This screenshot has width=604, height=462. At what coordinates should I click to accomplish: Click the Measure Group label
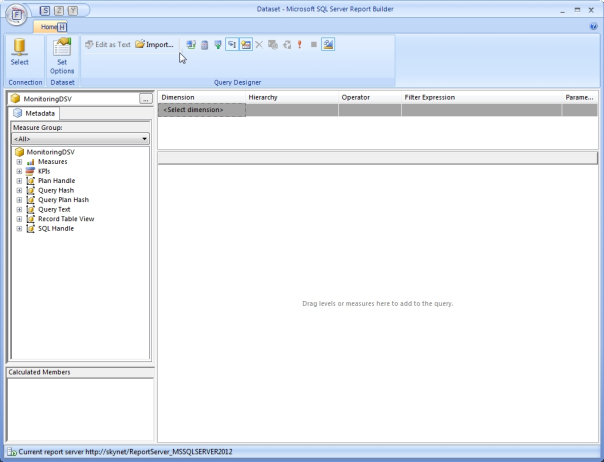pos(38,128)
